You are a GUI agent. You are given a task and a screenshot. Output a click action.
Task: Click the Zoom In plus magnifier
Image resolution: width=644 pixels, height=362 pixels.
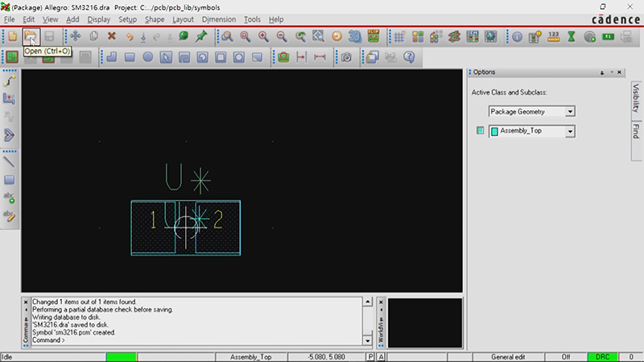[x=263, y=36]
